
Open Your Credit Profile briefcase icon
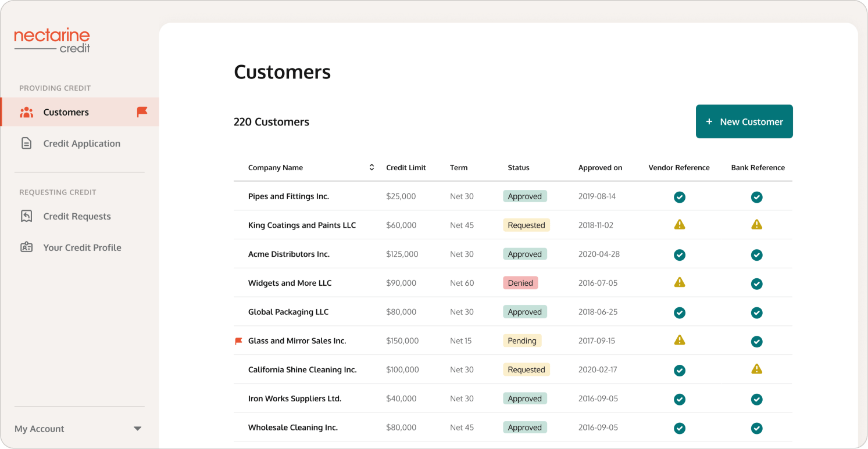point(26,247)
